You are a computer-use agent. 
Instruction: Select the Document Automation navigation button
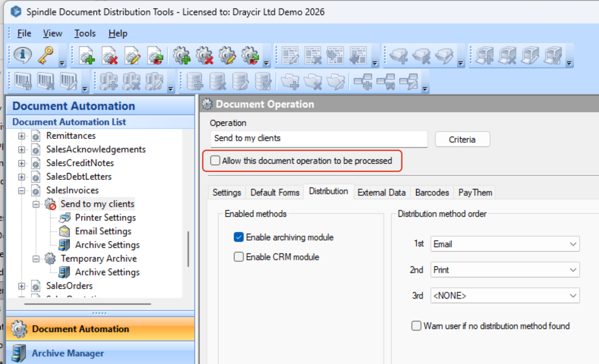(x=100, y=329)
